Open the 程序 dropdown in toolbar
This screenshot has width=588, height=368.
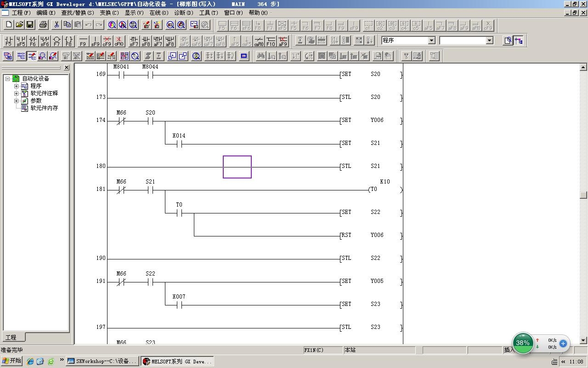431,40
